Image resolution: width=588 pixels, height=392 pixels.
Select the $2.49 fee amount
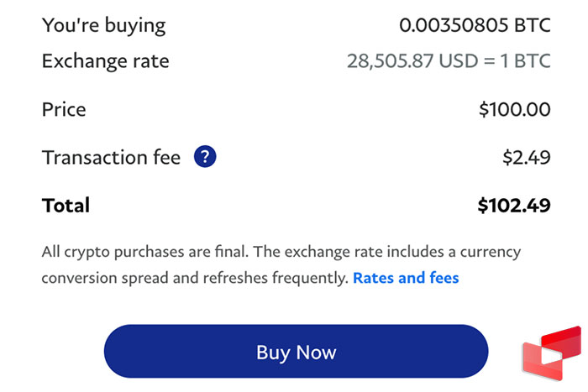[527, 157]
